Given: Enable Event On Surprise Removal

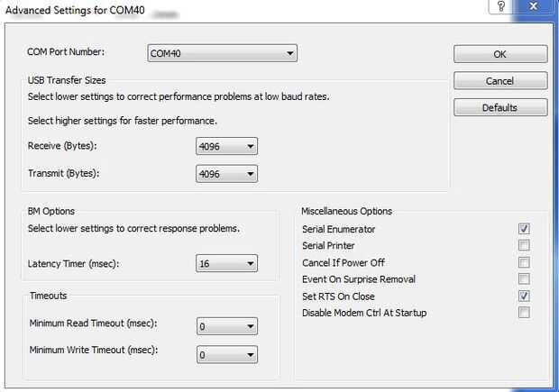Looking at the screenshot, I should coord(524,279).
